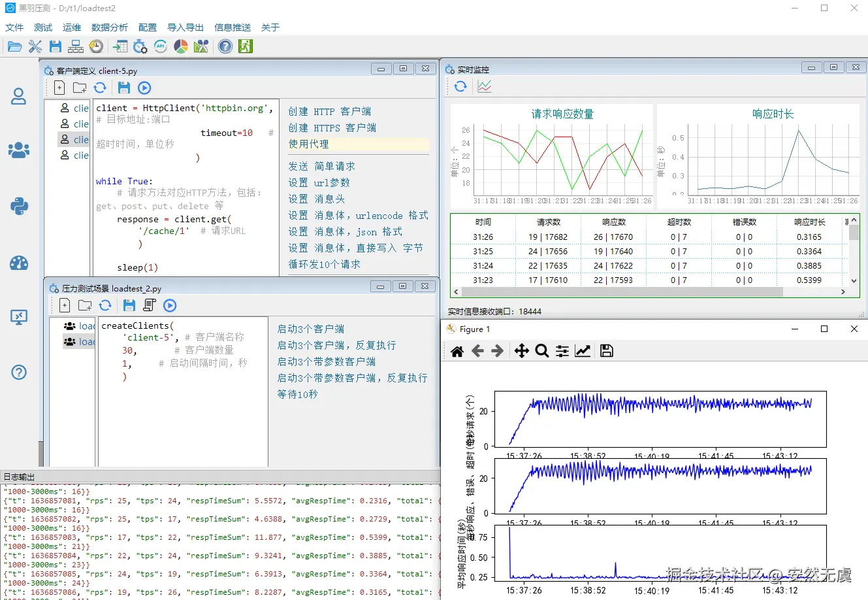
Task: Insert snippet 创建 HTTP 客户端
Action: coord(330,112)
